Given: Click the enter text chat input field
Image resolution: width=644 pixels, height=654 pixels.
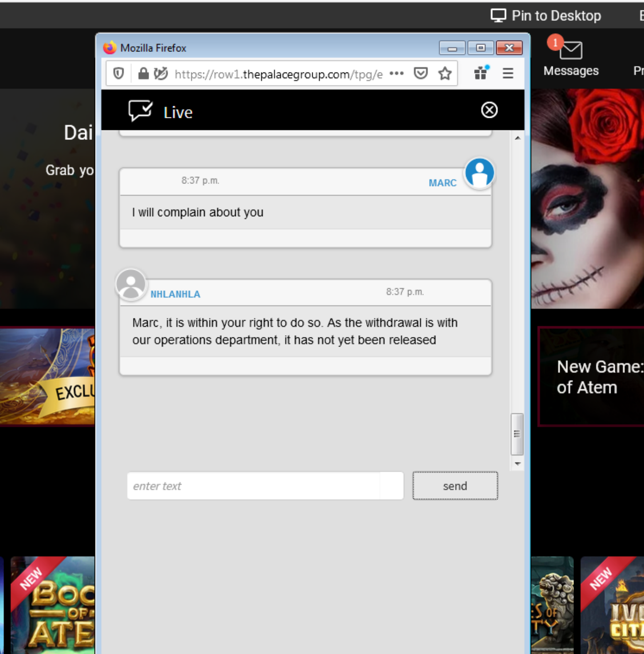Looking at the screenshot, I should click(265, 486).
